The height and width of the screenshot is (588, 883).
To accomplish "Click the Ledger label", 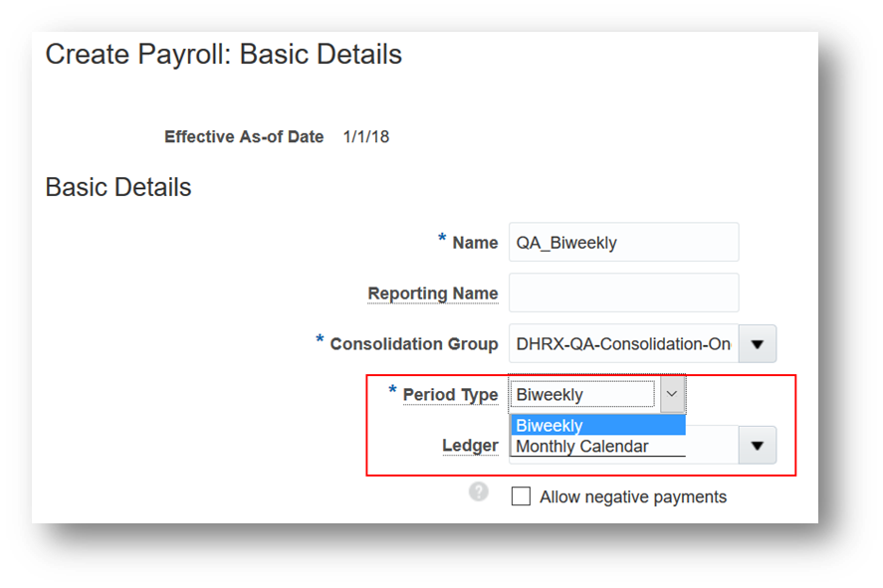I will (470, 445).
